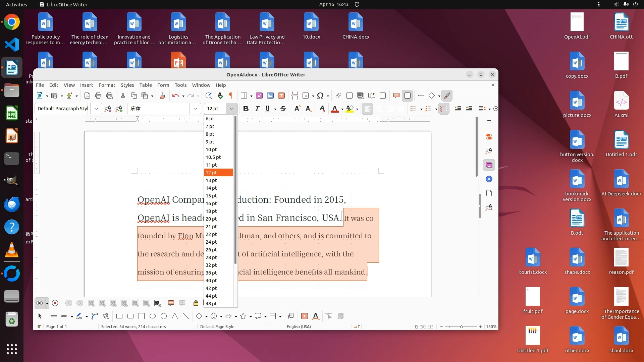Open the Format menu
The image size is (644, 362).
(x=107, y=85)
